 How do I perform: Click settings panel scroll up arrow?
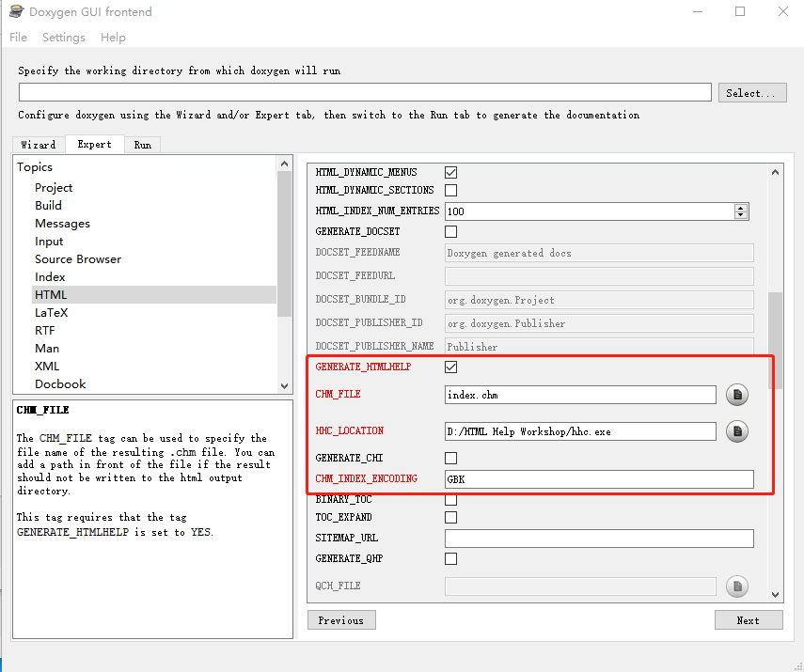[x=775, y=172]
